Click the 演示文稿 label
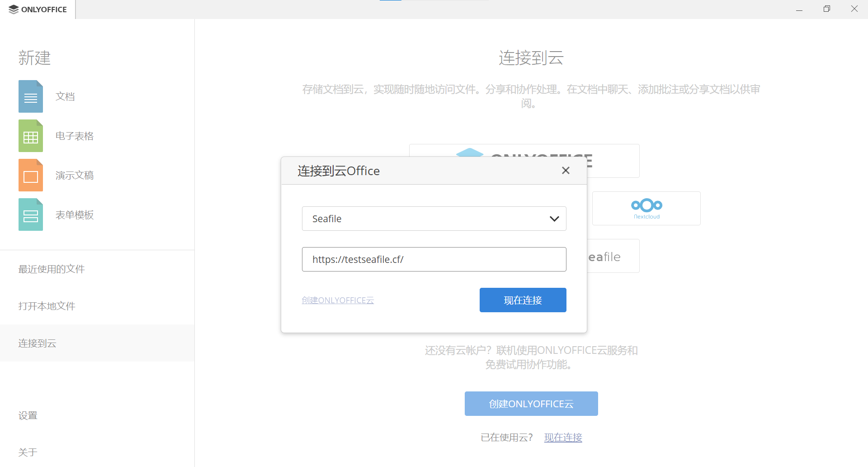Viewport: 868px width, 467px height. (x=75, y=175)
